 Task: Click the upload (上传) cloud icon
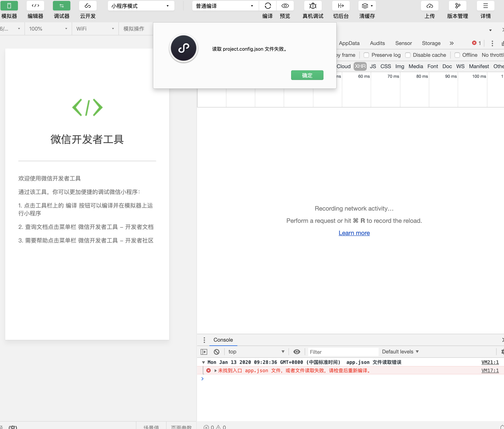(x=429, y=6)
